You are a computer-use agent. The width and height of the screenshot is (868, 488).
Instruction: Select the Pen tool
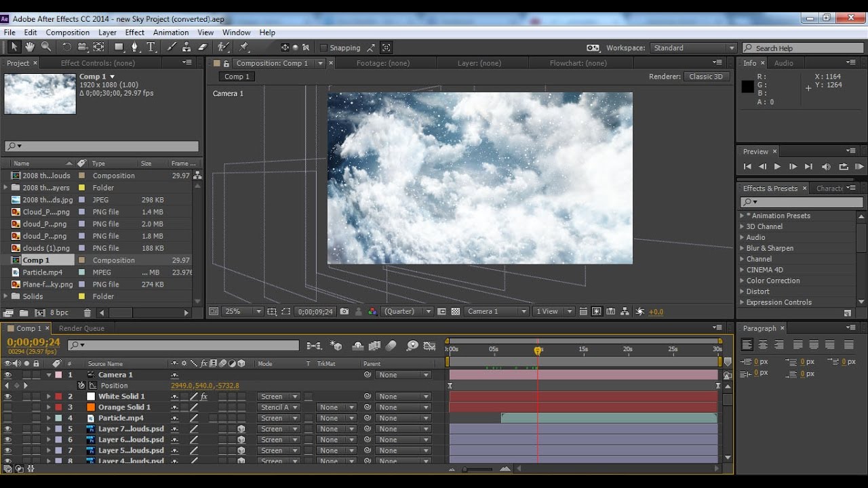coord(135,47)
